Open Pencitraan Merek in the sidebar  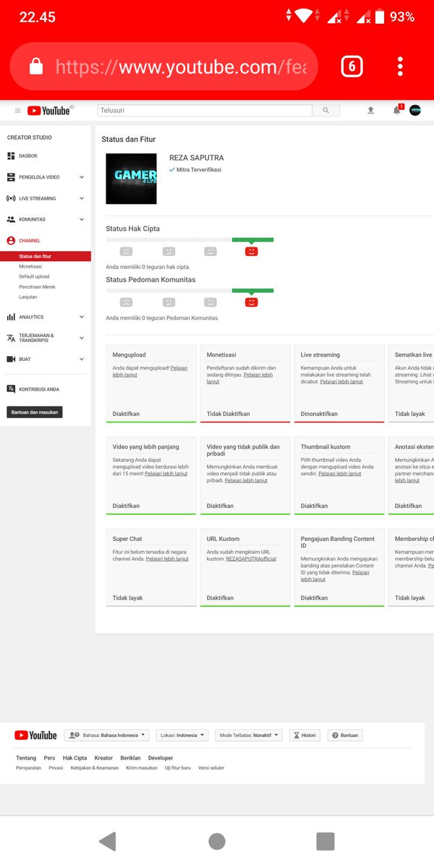click(37, 286)
